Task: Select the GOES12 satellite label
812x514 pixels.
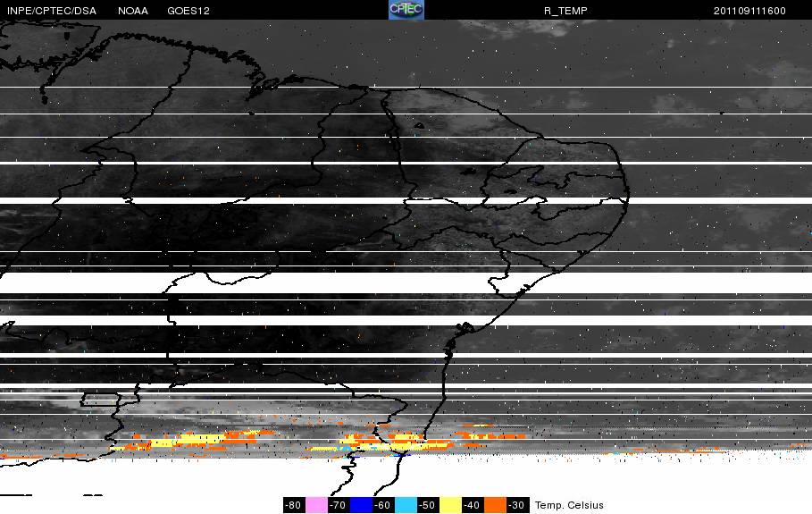Action: pyautogui.click(x=188, y=11)
